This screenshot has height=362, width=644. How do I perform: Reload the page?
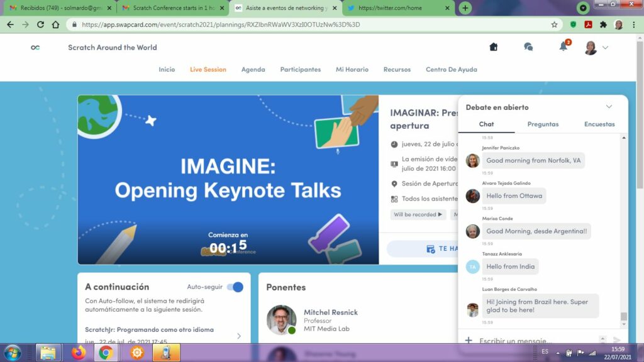40,25
